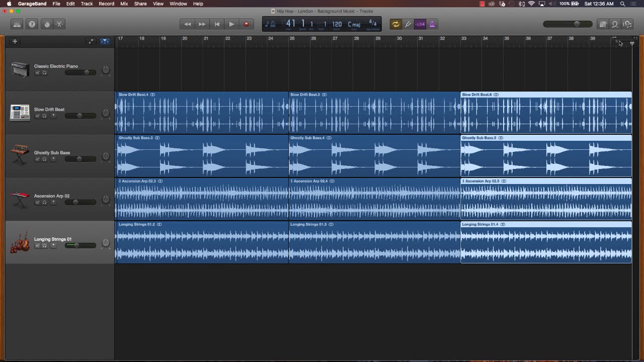644x362 pixels.
Task: Select the Classic Electric Piano instrument icon
Action: point(20,69)
